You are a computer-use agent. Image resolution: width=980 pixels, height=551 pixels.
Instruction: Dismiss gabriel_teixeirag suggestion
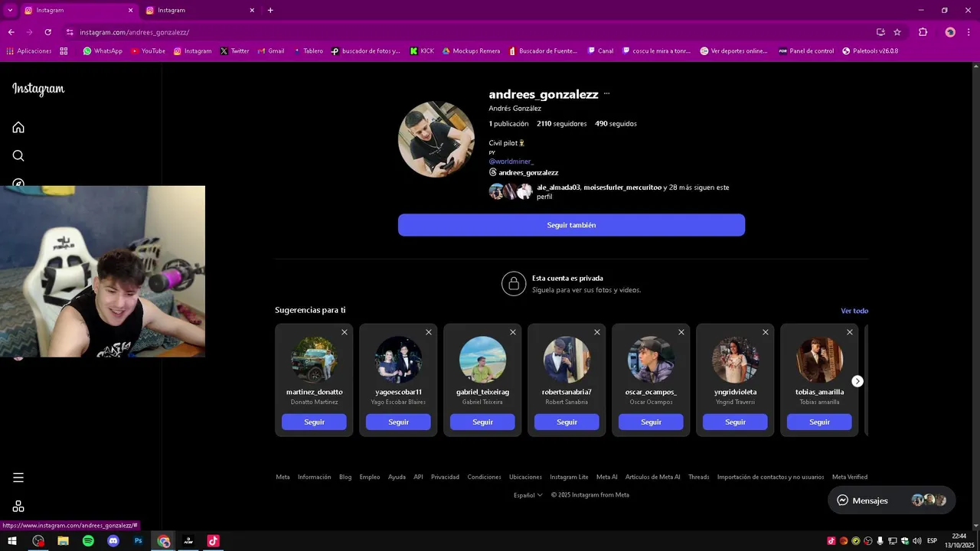(x=513, y=332)
